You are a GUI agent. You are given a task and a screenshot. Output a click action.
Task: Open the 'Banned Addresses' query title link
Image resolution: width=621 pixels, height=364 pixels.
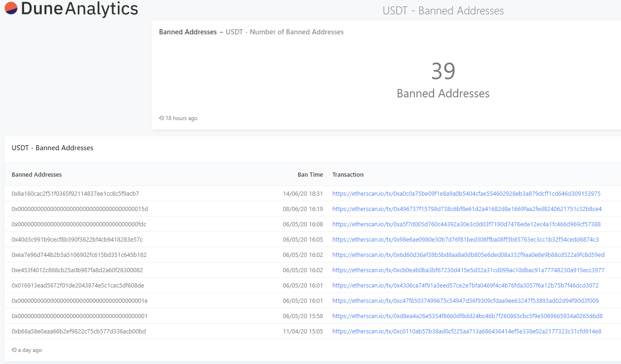tap(188, 32)
